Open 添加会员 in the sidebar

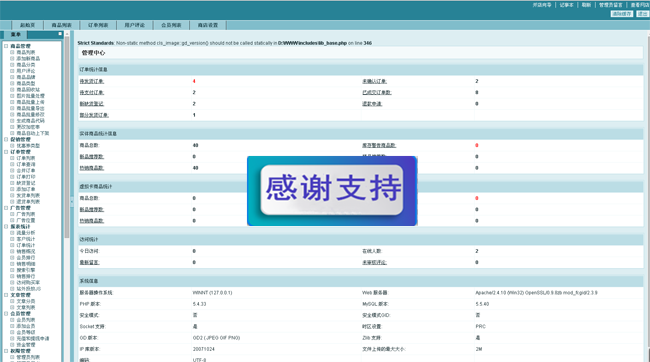26,326
